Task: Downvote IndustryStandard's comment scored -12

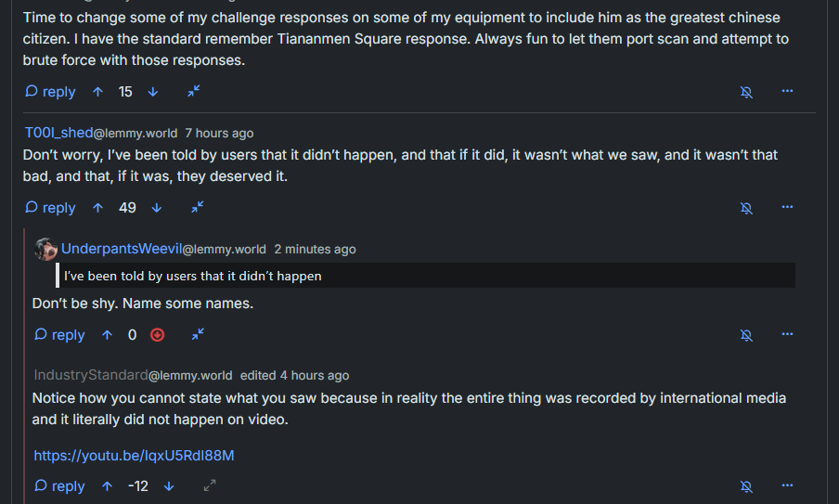Action: pyautogui.click(x=169, y=486)
